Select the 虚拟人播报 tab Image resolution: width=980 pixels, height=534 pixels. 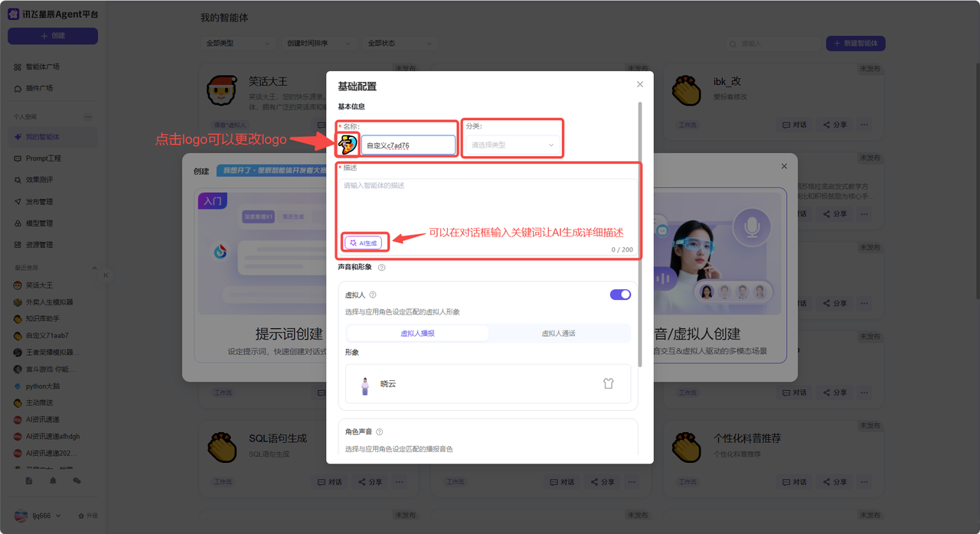click(417, 334)
